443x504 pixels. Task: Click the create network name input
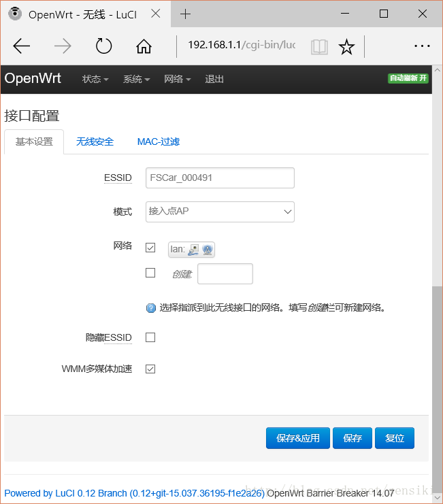pyautogui.click(x=225, y=273)
